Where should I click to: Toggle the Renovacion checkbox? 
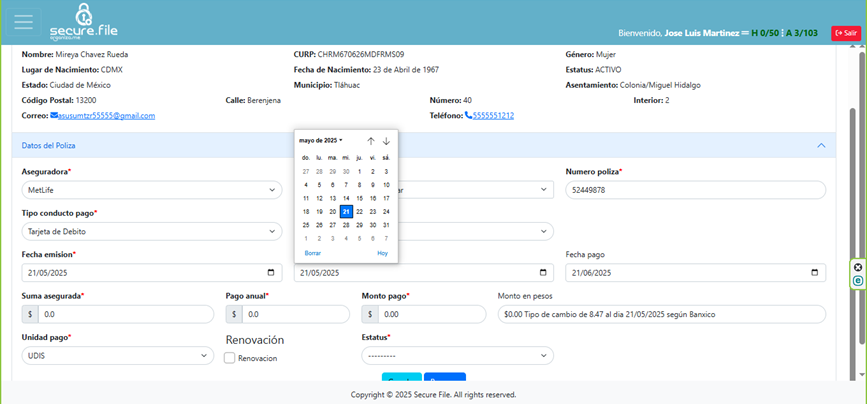[230, 358]
